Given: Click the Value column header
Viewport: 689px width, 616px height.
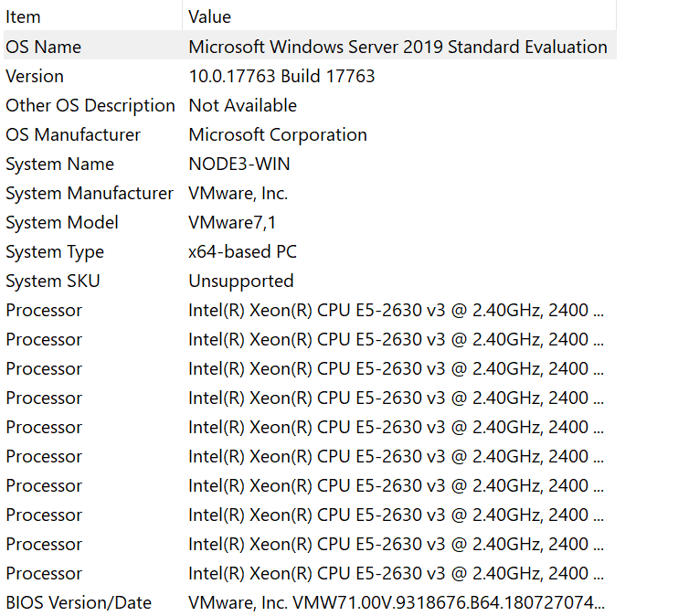Looking at the screenshot, I should [x=399, y=16].
